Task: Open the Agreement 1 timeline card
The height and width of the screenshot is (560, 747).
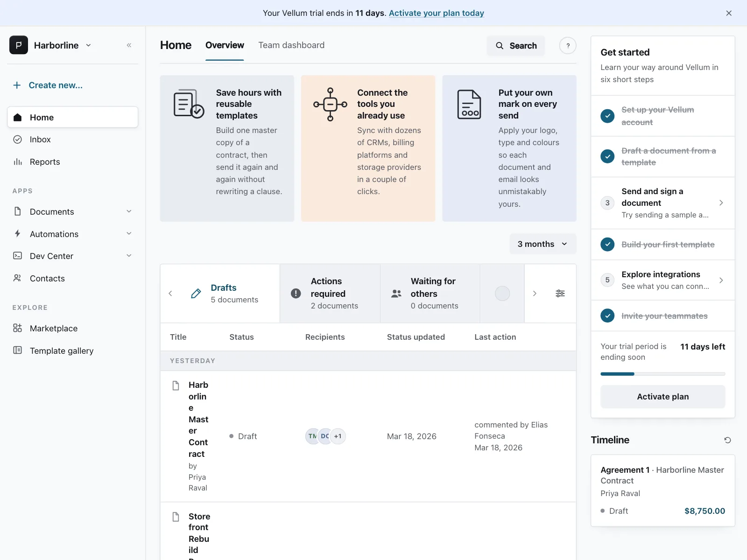Action: [663, 490]
